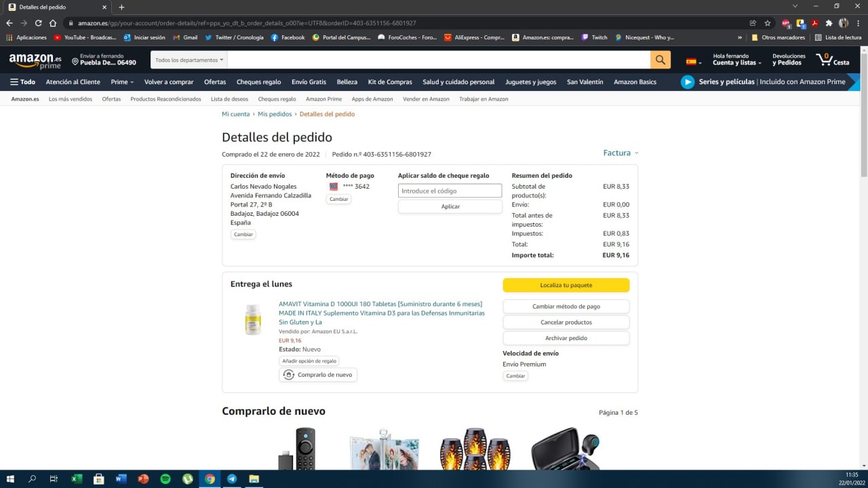
Task: Click the Windows Start button
Action: point(10,478)
